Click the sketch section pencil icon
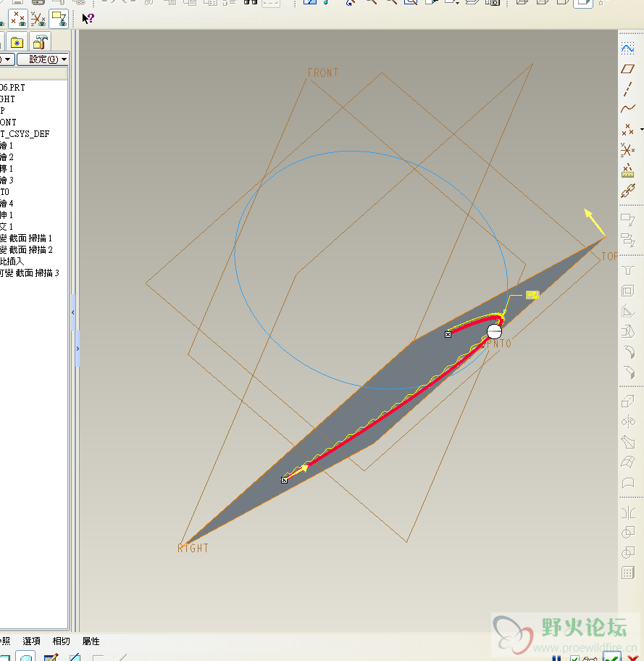This screenshot has width=644, height=661. coord(51,657)
